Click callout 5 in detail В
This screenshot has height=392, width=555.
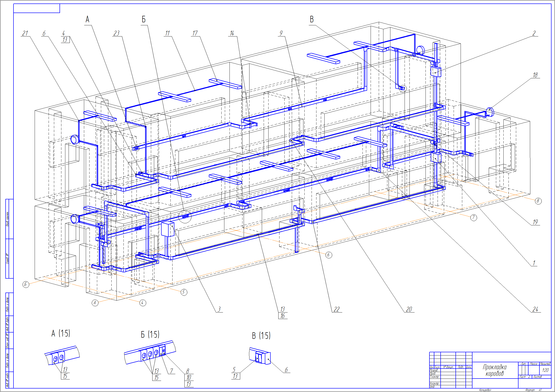pos(234,370)
